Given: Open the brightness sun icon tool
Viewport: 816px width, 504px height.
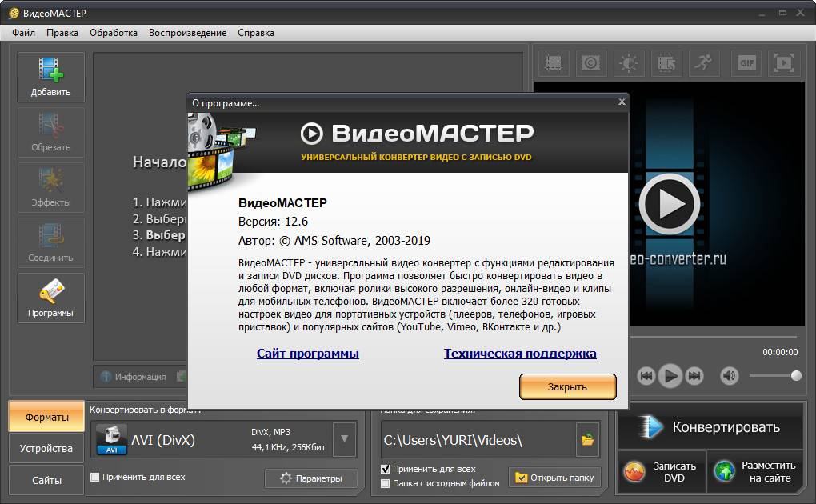Looking at the screenshot, I should 629,63.
